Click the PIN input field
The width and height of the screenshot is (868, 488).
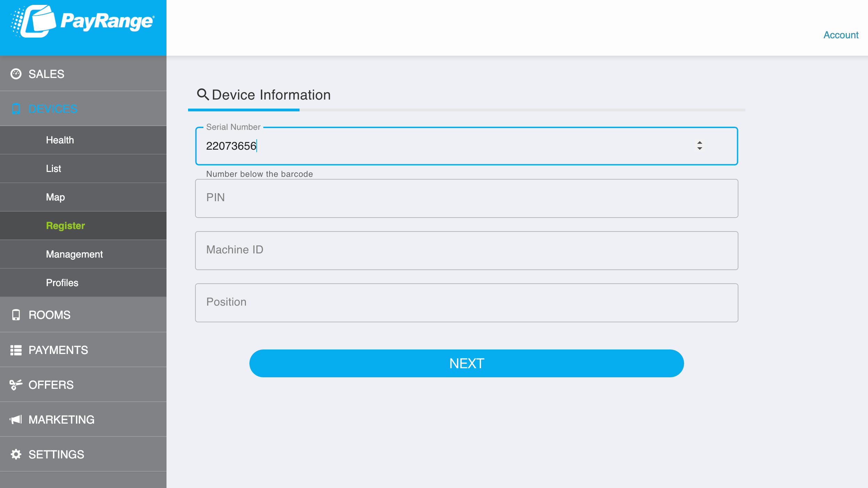click(466, 198)
